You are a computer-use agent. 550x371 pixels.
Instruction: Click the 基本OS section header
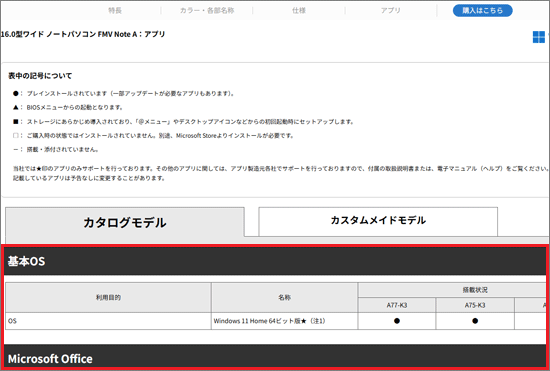click(275, 261)
